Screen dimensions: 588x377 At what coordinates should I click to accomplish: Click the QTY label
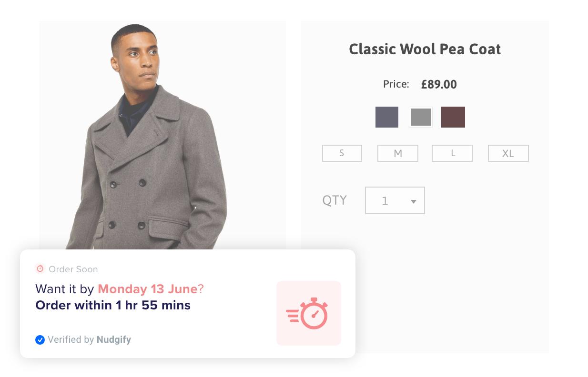[x=335, y=200]
